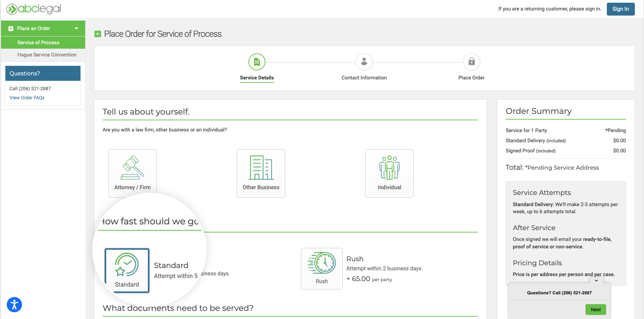Click the Contact Information person icon

[364, 62]
